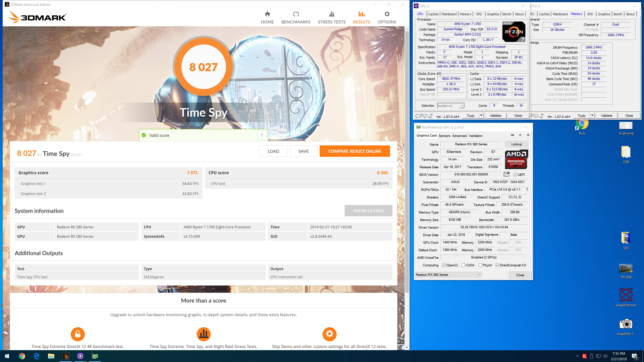Click the GPU-Z taskbar icon
The image size is (644, 362).
(x=95, y=356)
